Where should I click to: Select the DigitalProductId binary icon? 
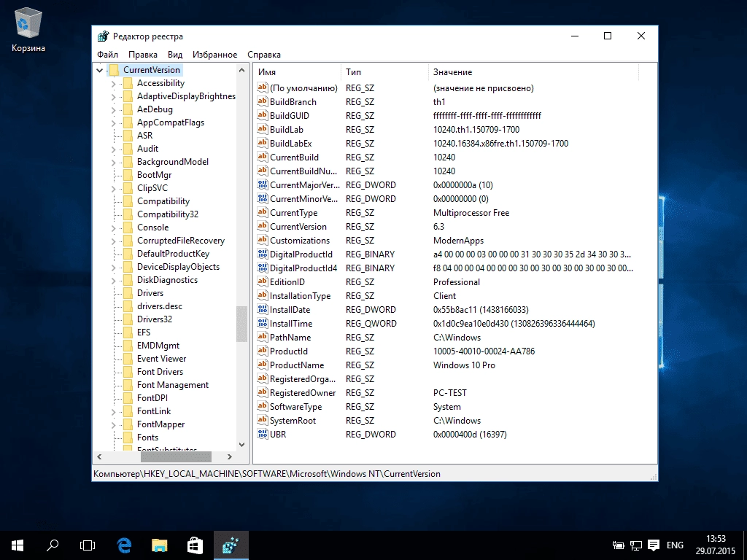262,254
